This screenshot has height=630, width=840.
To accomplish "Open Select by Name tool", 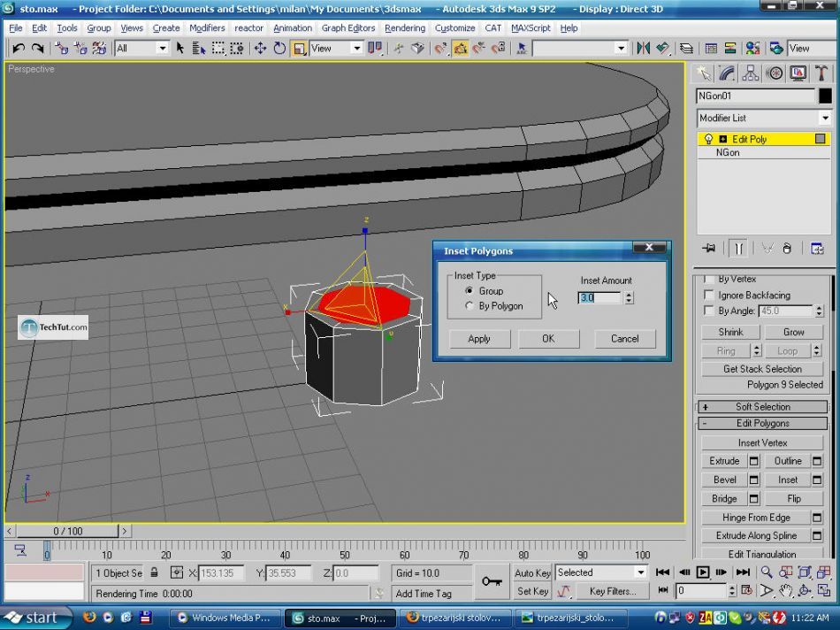I will [199, 49].
